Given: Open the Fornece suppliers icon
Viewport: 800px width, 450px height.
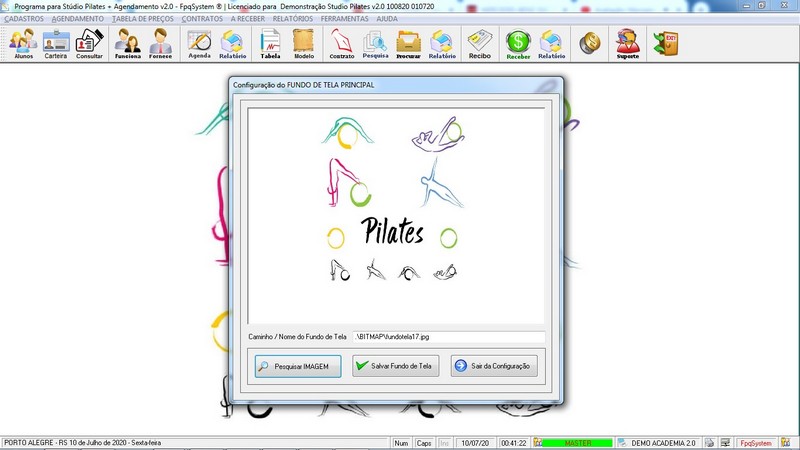Looking at the screenshot, I should click(x=160, y=44).
